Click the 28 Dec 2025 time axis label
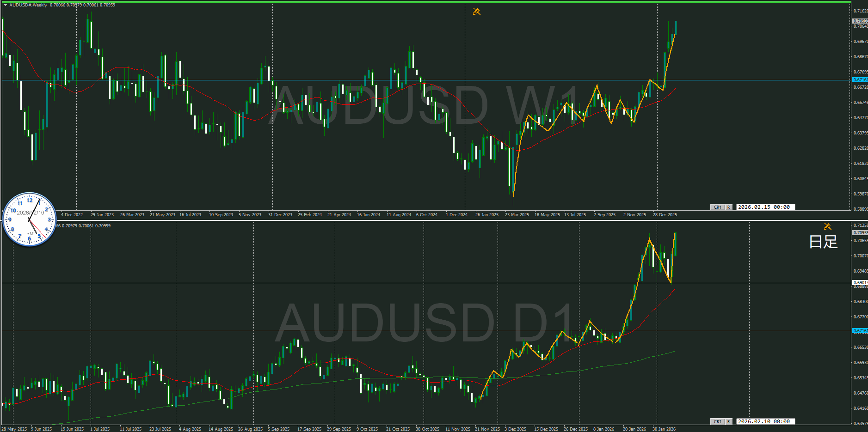The image size is (868, 432). coord(665,215)
